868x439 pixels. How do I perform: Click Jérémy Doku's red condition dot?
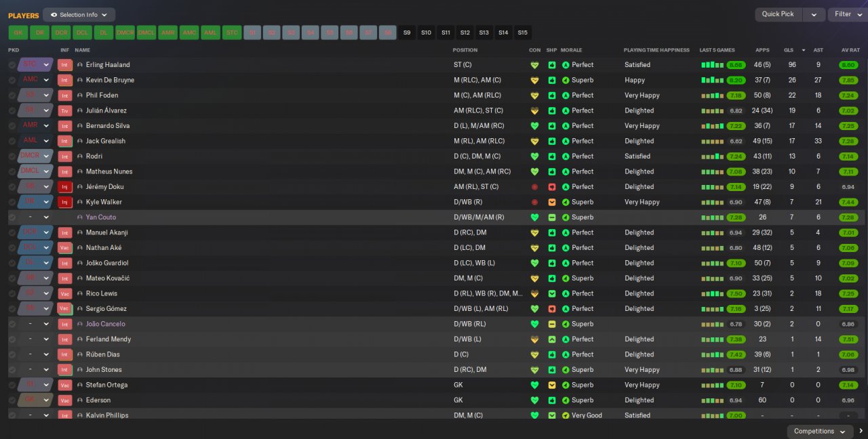click(534, 187)
